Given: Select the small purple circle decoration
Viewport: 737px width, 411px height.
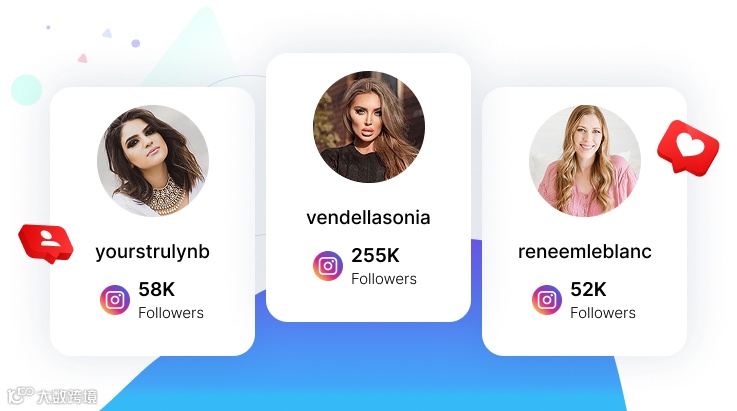Looking at the screenshot, I should (135, 43).
